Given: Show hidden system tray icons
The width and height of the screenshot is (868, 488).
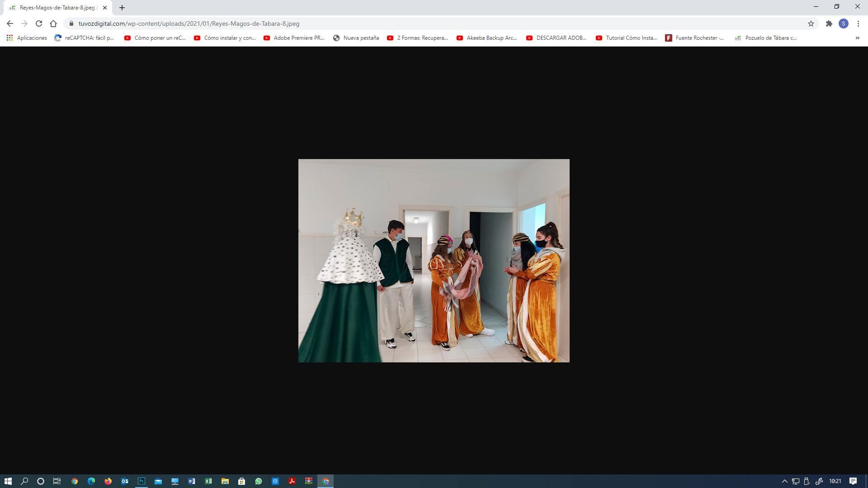Looking at the screenshot, I should click(785, 481).
